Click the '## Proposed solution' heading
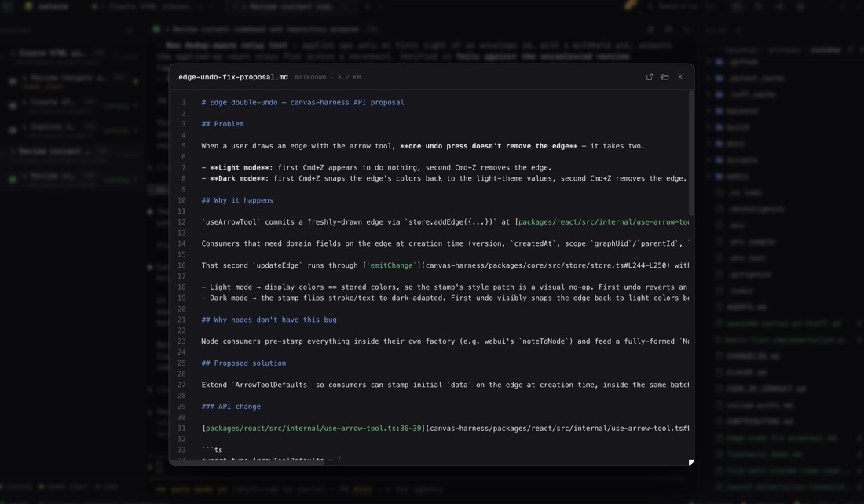864x504 pixels. point(243,363)
